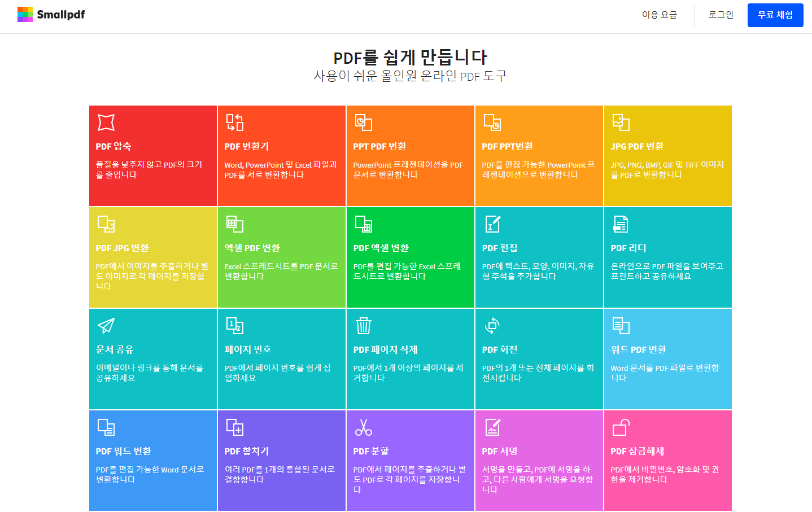Image resolution: width=812 pixels, height=512 pixels.
Task: Click the PDF 분할 scissors icon
Action: (363, 427)
